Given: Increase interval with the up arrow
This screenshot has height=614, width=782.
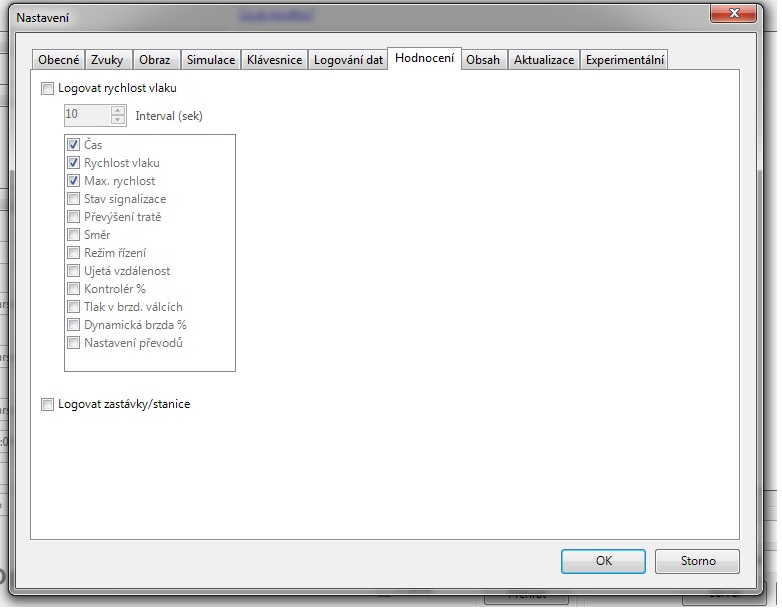Looking at the screenshot, I should (x=118, y=110).
